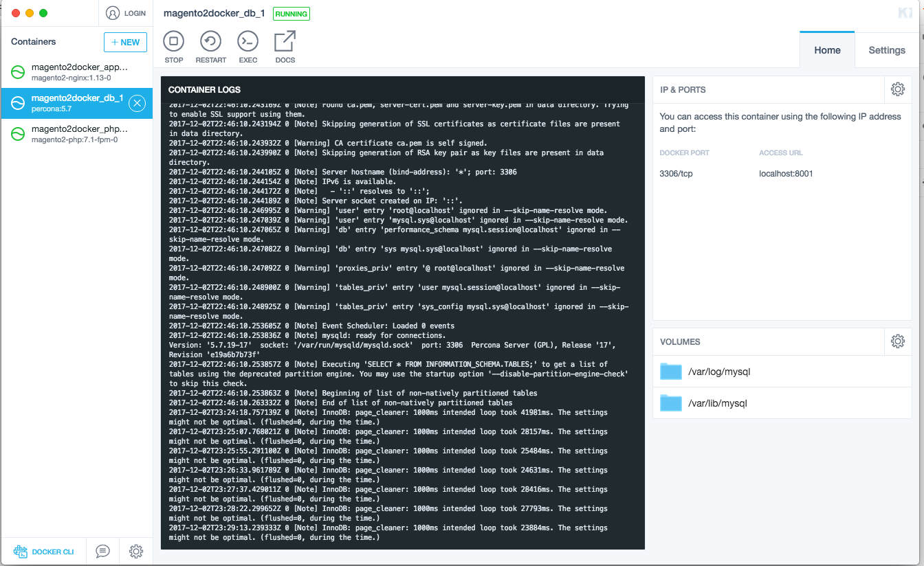The height and width of the screenshot is (566, 924).
Task: Switch to the Home tab
Action: (827, 50)
